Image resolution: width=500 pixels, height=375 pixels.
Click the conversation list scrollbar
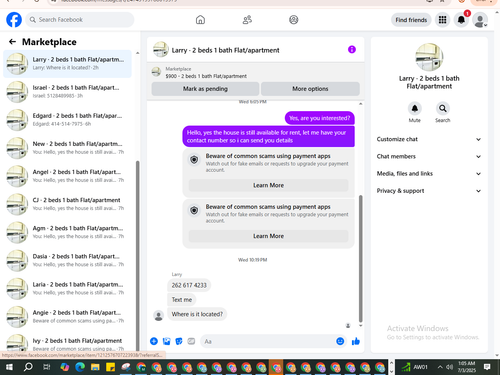(x=137, y=257)
